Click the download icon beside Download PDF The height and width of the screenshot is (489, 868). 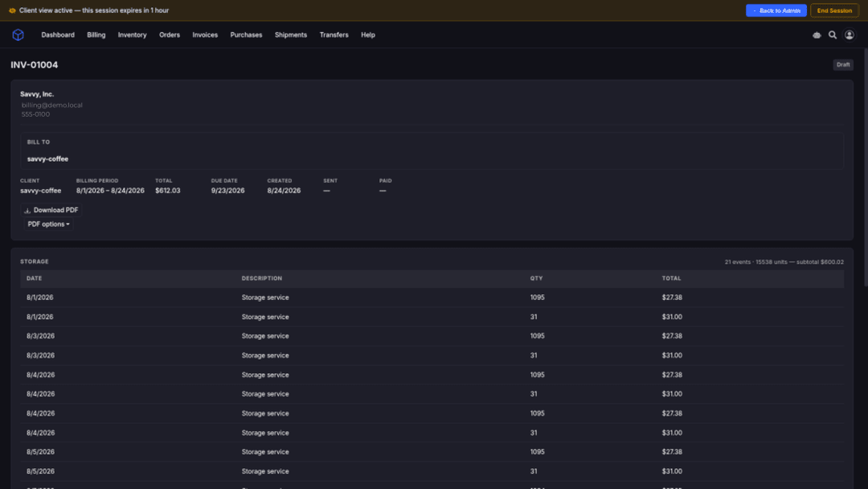27,211
